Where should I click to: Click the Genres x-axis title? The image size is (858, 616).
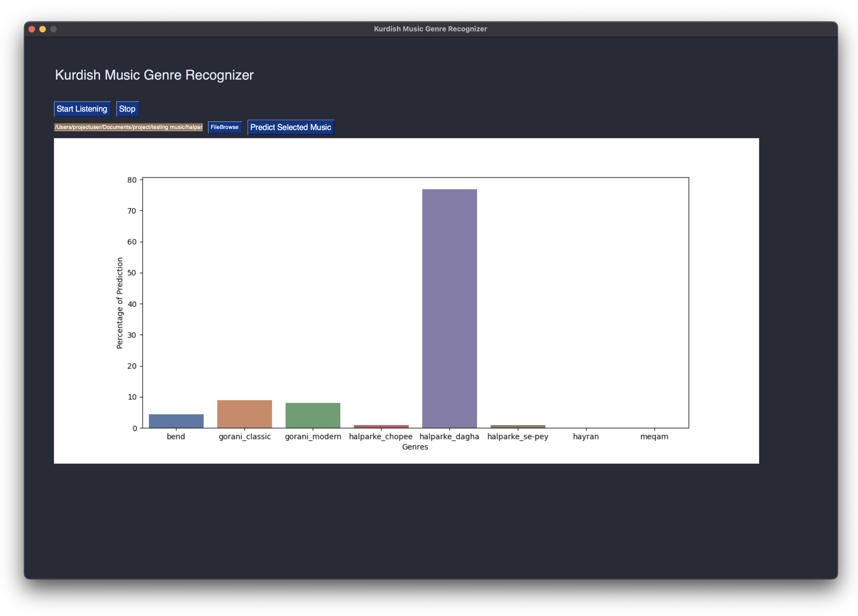coord(415,447)
